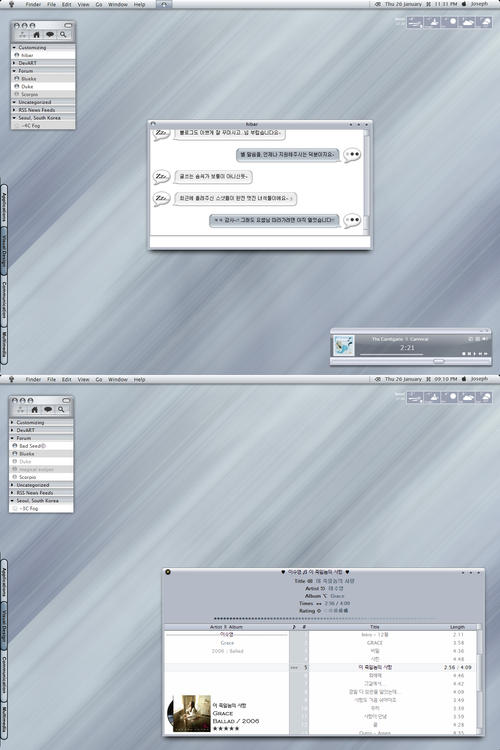Click the mini player album art thumbnail

[x=344, y=346]
